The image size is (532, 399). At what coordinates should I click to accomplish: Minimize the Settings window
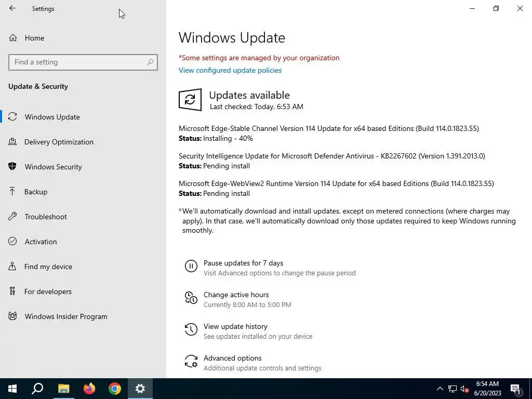(472, 8)
